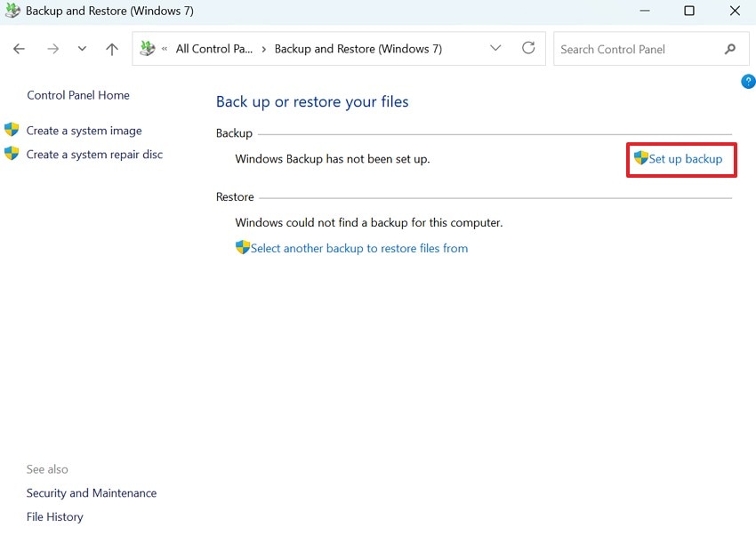This screenshot has height=535, width=756.
Task: Click Backup and Restore (Windows 7) breadcrumb
Action: 358,49
